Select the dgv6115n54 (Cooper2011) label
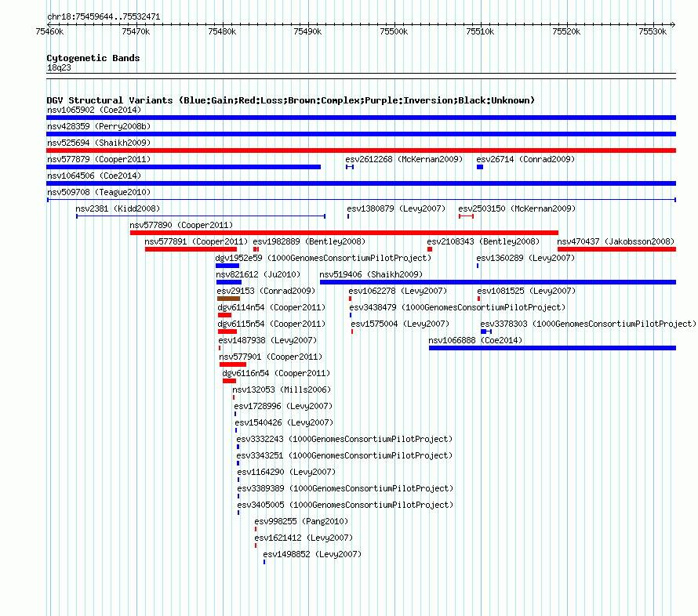This screenshot has height=616, width=698. [271, 324]
